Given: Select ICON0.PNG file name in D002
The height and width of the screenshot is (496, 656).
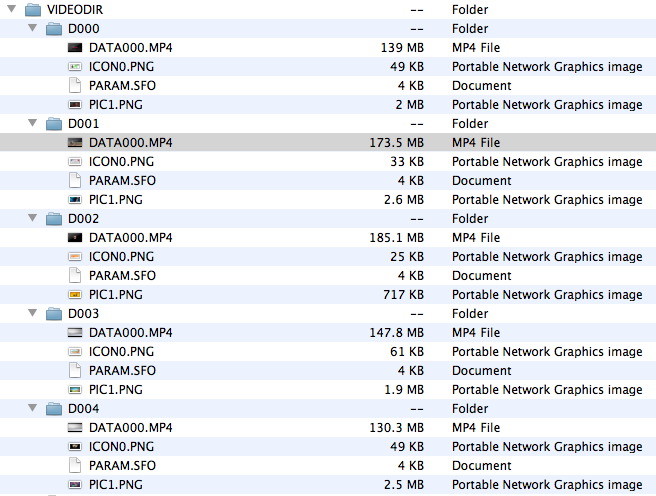Looking at the screenshot, I should point(121,256).
